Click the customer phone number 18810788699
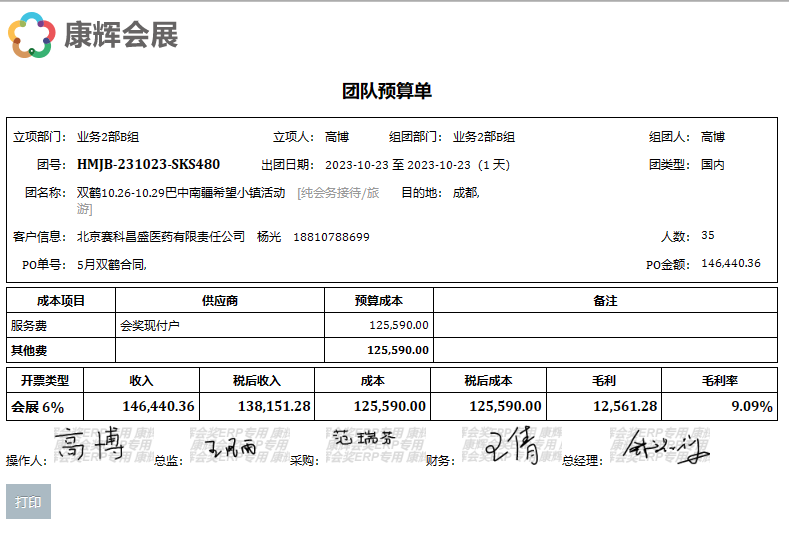Image resolution: width=789 pixels, height=549 pixels. coord(331,237)
